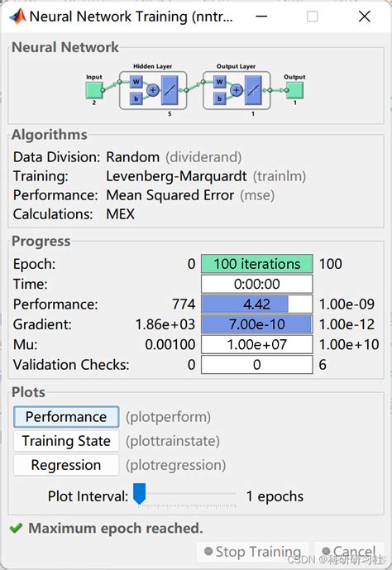The image size is (392, 570).
Task: Click the output layer sum plus node
Action: (237, 90)
